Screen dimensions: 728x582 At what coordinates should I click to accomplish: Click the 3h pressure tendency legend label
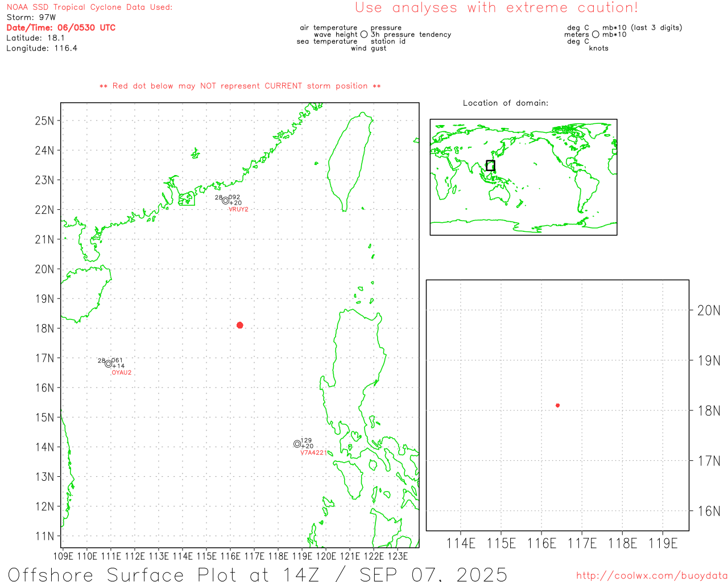(411, 35)
